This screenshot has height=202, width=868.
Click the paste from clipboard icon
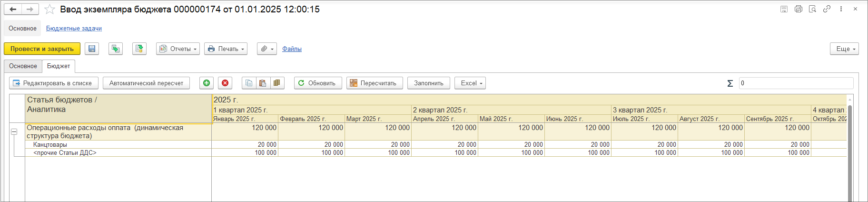(263, 83)
